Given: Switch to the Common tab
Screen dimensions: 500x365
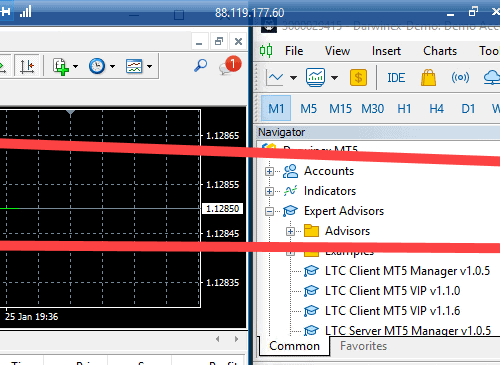Looking at the screenshot, I should pos(294,346).
